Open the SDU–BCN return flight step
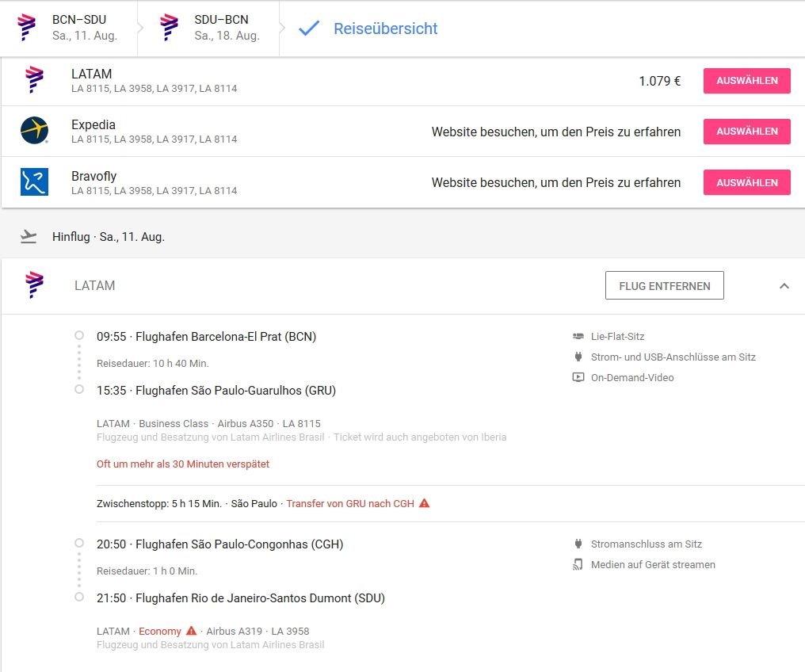The image size is (805, 672). tap(209, 28)
